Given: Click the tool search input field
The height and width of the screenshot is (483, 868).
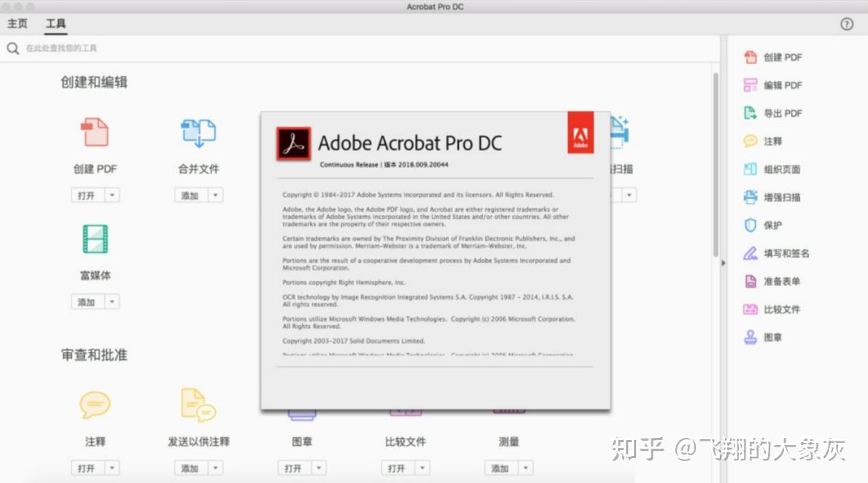Looking at the screenshot, I should [360, 48].
